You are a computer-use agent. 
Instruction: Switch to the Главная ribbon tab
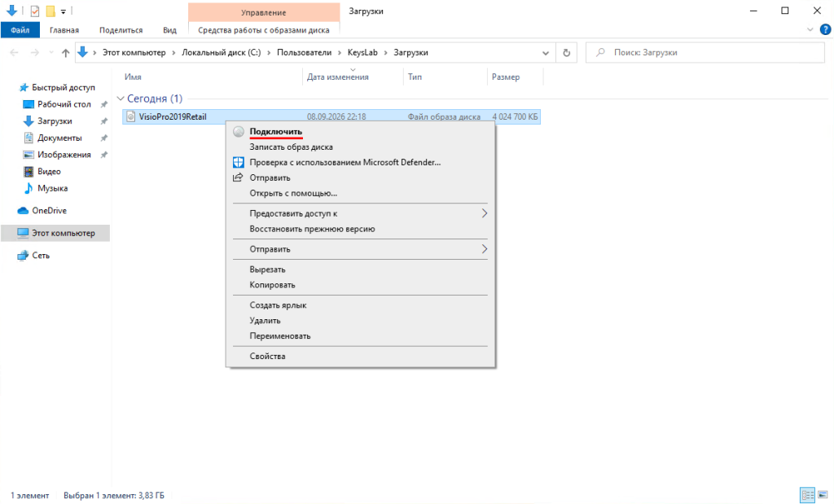[x=64, y=30]
